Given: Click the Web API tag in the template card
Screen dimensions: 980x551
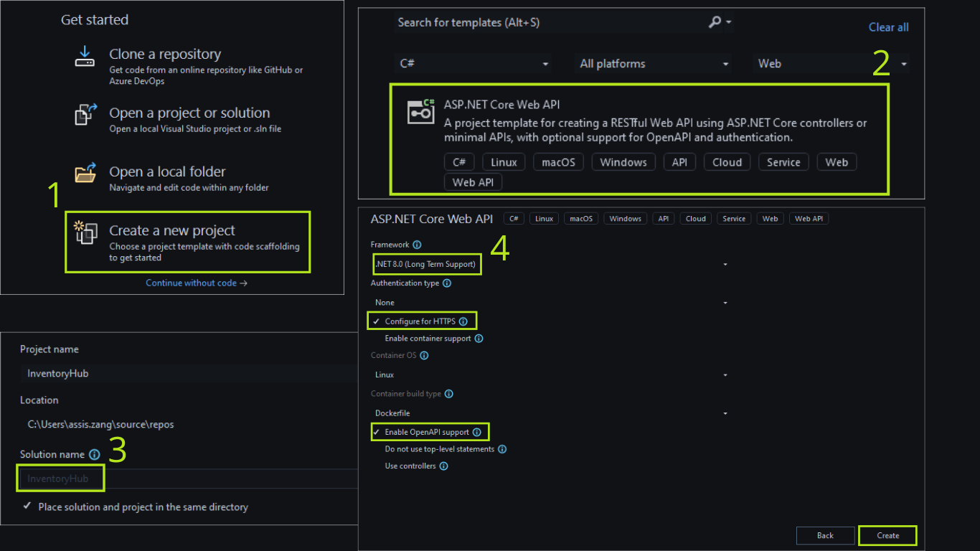Looking at the screenshot, I should (x=473, y=182).
